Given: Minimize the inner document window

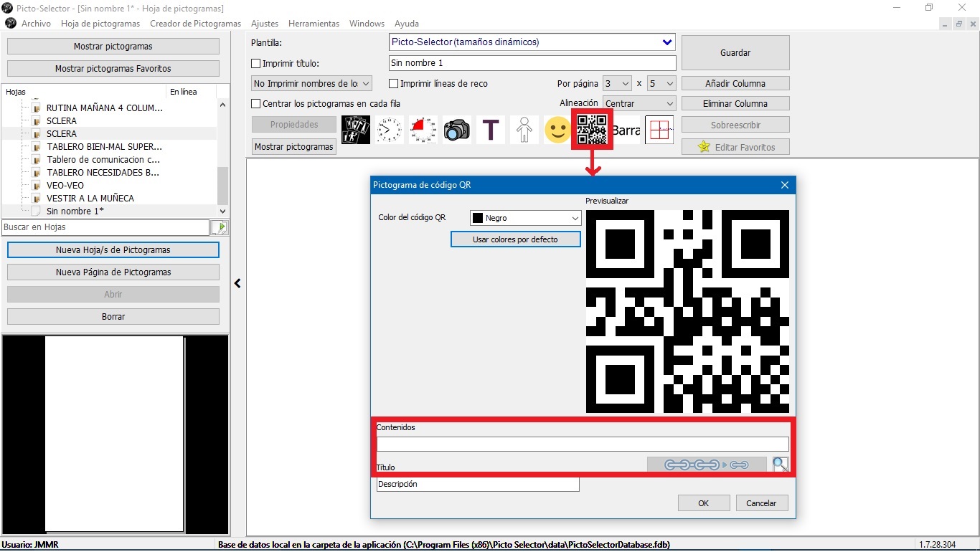Looking at the screenshot, I should pos(945,24).
